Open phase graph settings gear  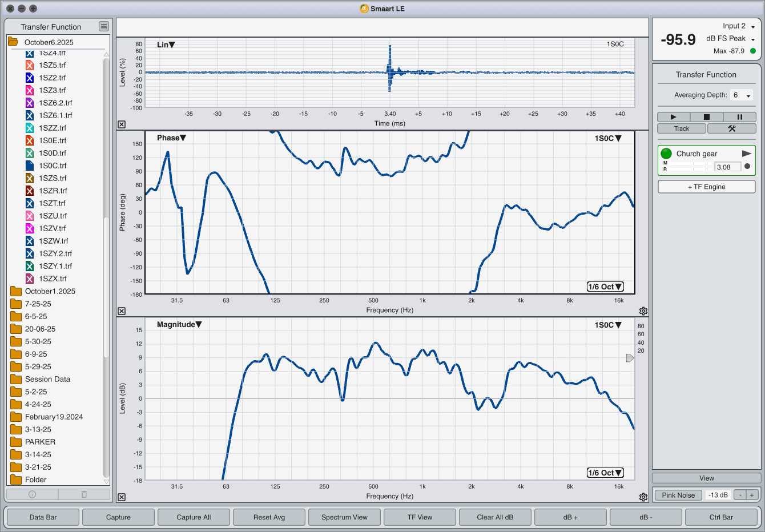(x=643, y=311)
